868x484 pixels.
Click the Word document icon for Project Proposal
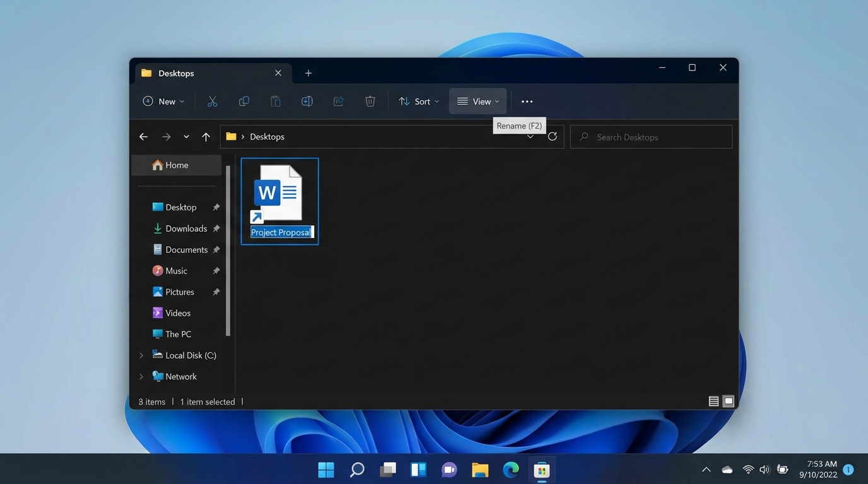click(x=279, y=192)
